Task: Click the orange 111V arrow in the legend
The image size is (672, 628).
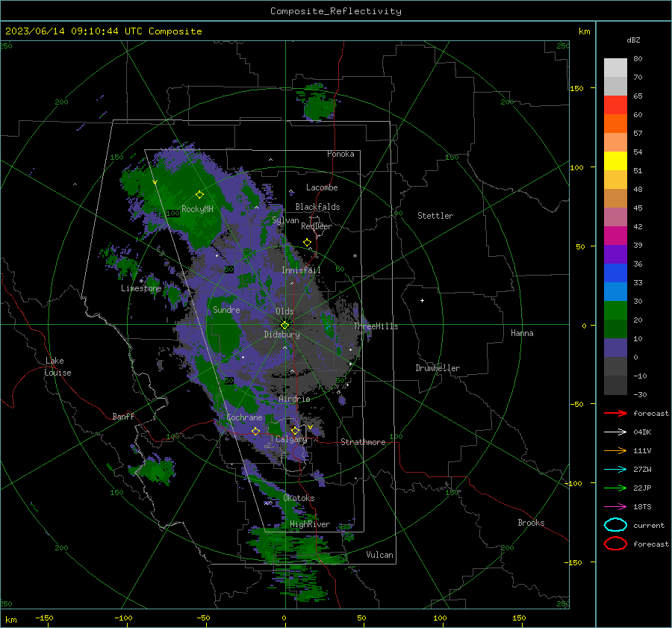Action: (x=615, y=450)
